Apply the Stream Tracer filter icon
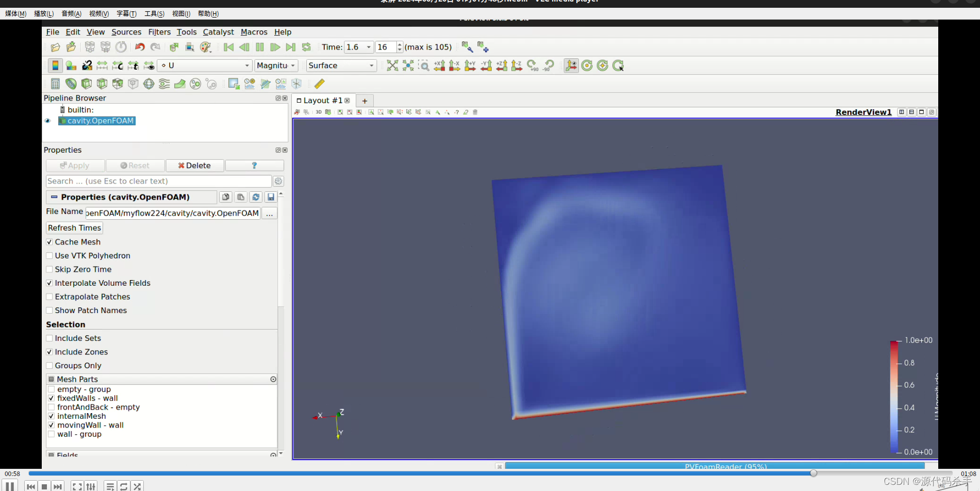980x491 pixels. (x=164, y=84)
